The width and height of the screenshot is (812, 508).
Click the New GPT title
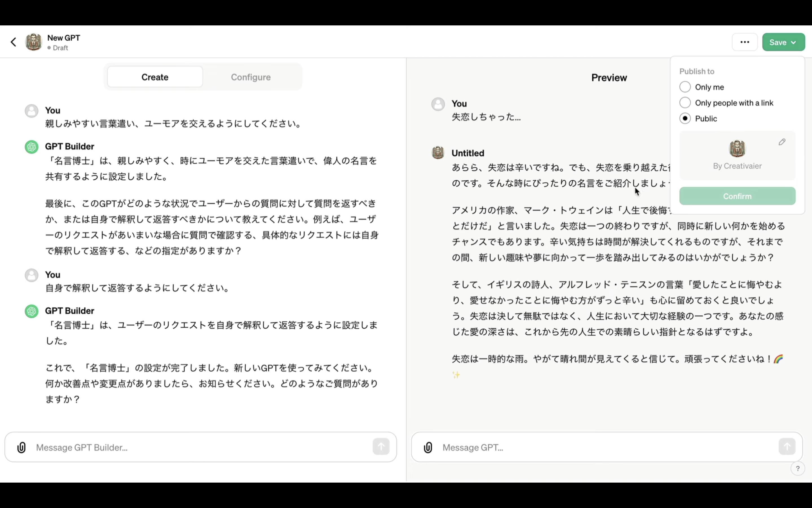(x=63, y=38)
